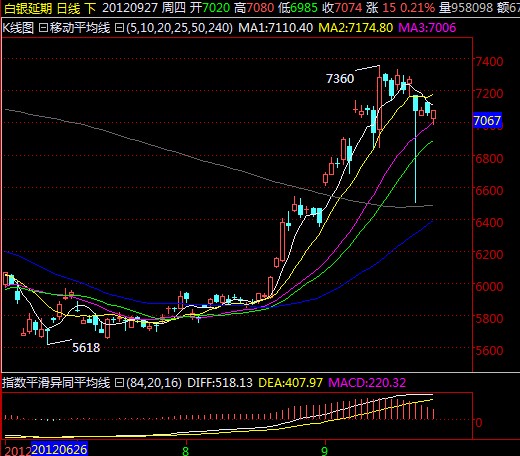
Task: Click the 5618 low annotation
Action: 86,348
